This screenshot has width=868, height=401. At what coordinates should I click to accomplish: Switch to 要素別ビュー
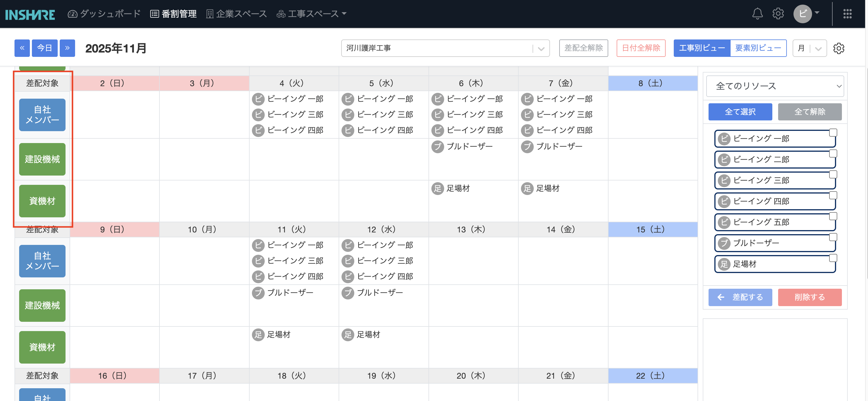click(x=758, y=48)
